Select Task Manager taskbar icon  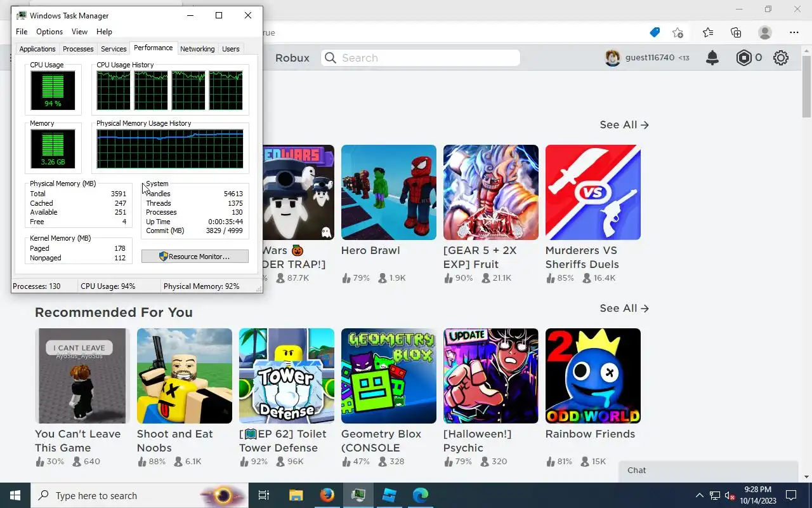(x=358, y=495)
